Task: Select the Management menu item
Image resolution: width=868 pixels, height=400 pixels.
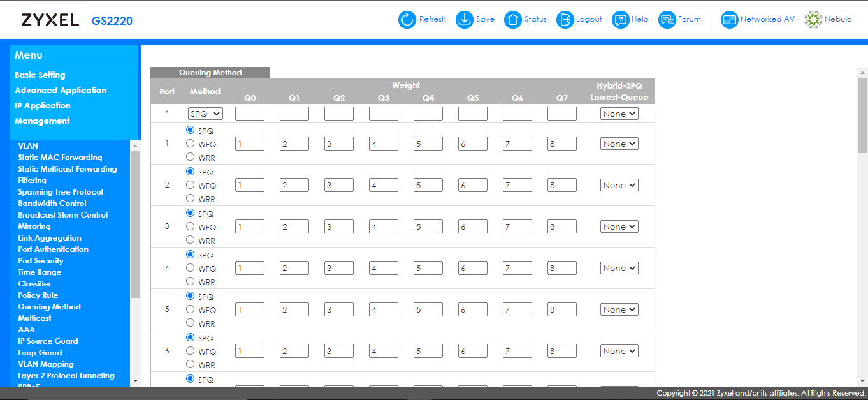Action: [x=42, y=121]
